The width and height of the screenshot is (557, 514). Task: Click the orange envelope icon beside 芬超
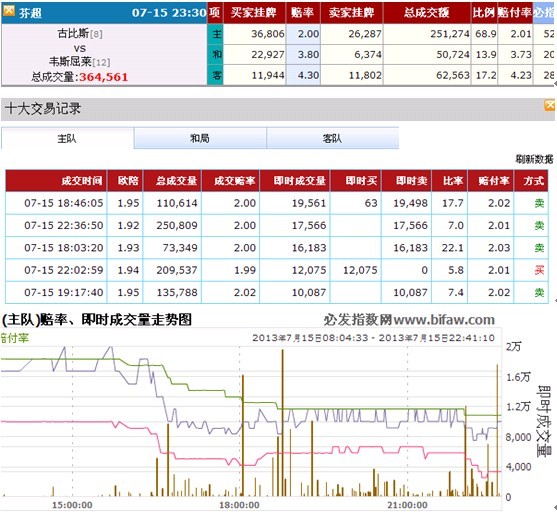coord(9,11)
